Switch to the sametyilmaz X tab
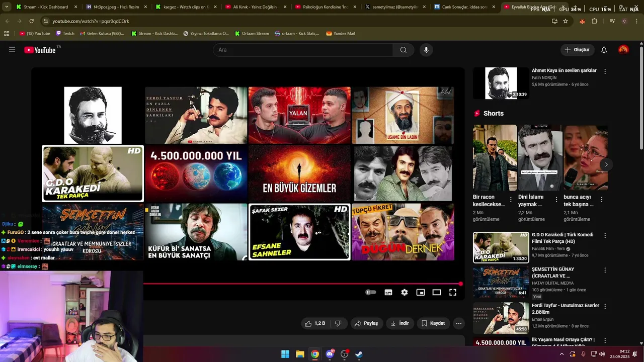This screenshot has height=362, width=644. point(394,7)
